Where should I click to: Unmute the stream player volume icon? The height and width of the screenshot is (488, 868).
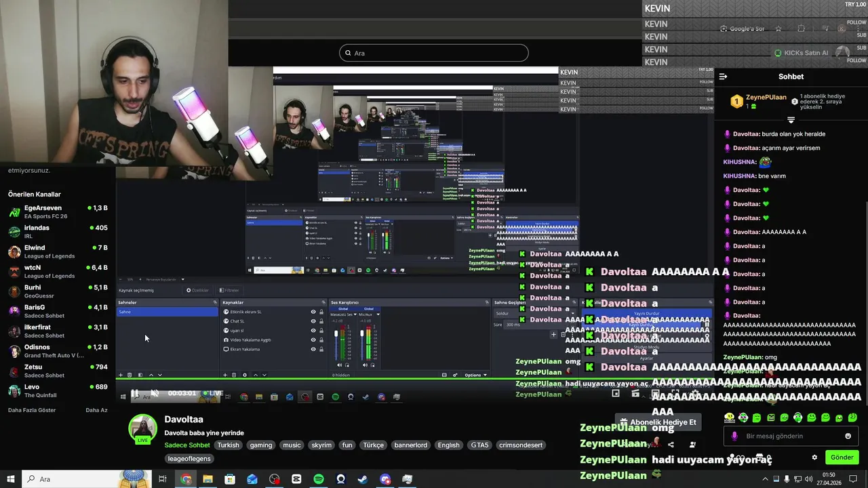click(155, 393)
